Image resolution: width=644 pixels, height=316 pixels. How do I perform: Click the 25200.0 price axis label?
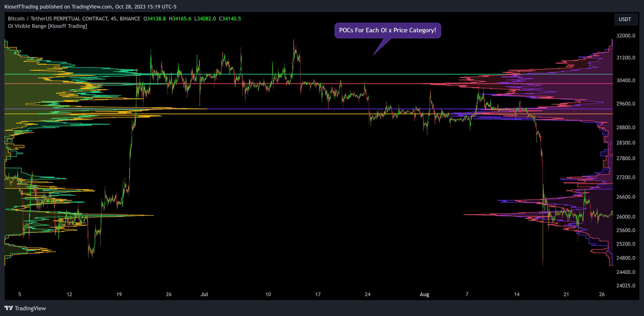pos(626,244)
